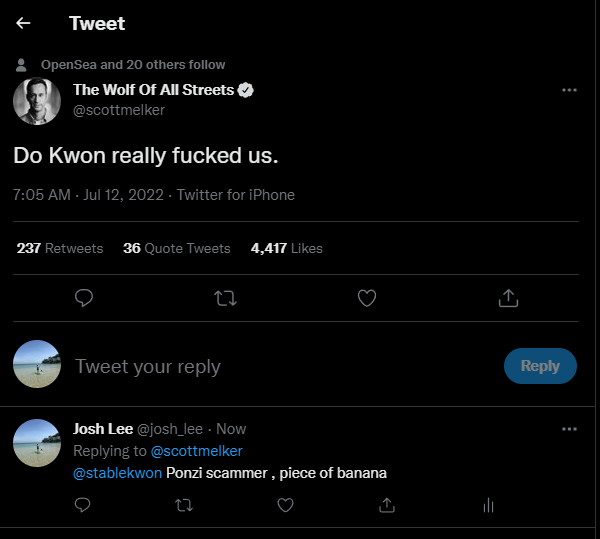The image size is (600, 539).
Task: Retweet the main tweet
Action: tap(225, 298)
